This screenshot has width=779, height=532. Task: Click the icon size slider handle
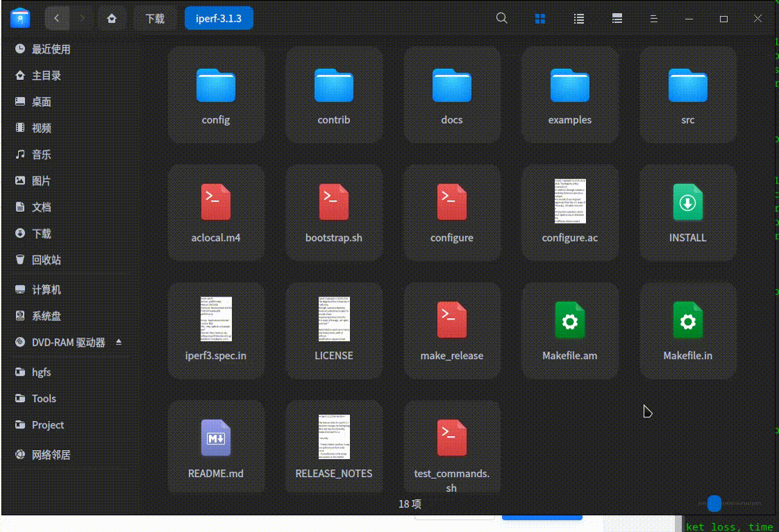pyautogui.click(x=714, y=503)
